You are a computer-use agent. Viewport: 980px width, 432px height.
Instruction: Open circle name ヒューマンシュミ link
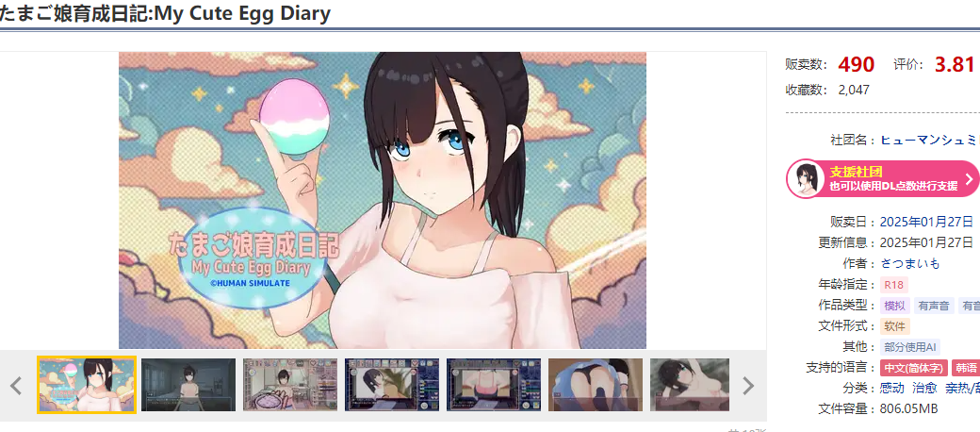(x=928, y=140)
